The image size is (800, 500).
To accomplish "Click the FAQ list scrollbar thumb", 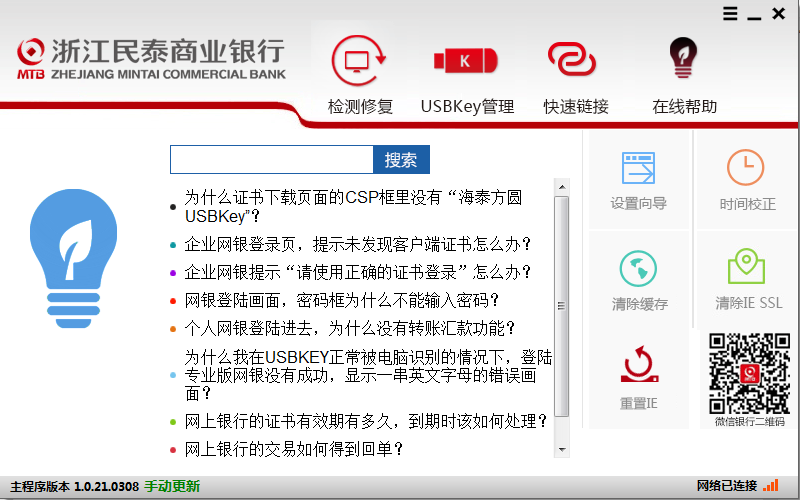I will click(x=562, y=306).
